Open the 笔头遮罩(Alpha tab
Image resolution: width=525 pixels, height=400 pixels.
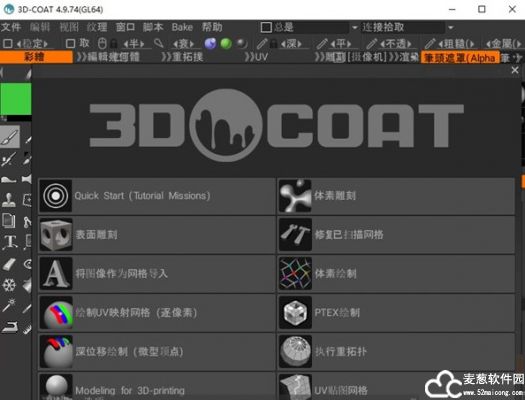tap(460, 58)
